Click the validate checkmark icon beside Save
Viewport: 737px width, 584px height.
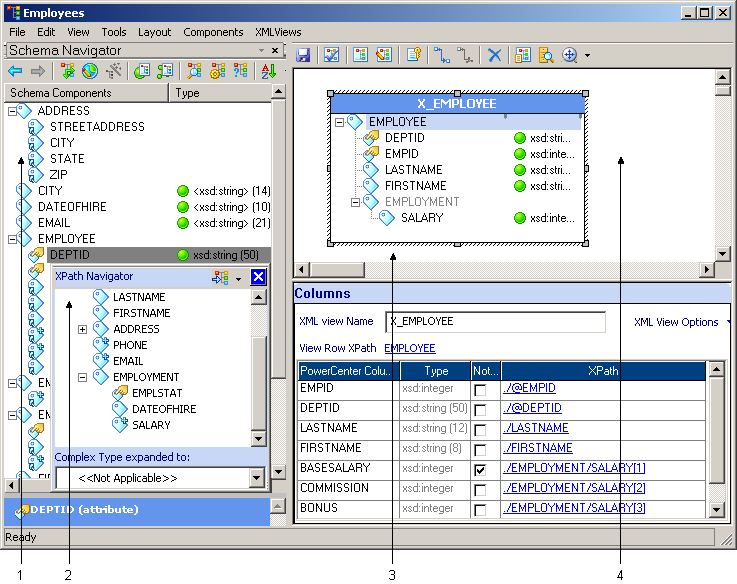[x=333, y=55]
